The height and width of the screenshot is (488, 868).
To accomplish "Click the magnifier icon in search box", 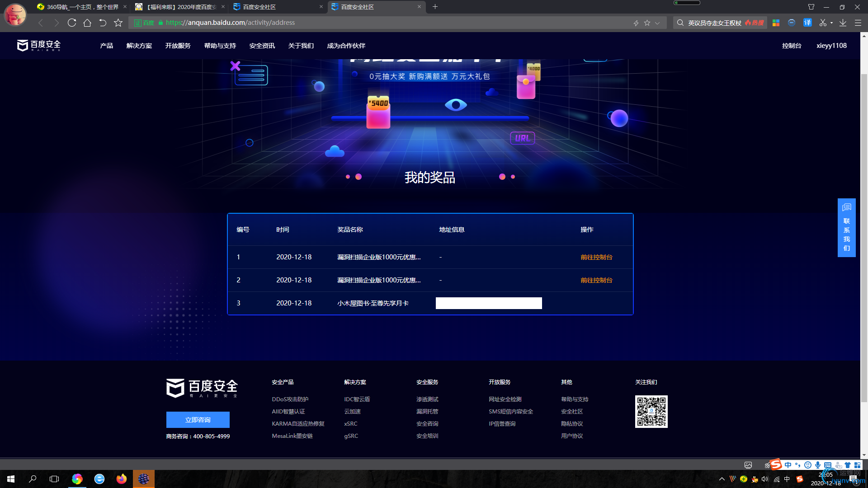I will 680,23.
